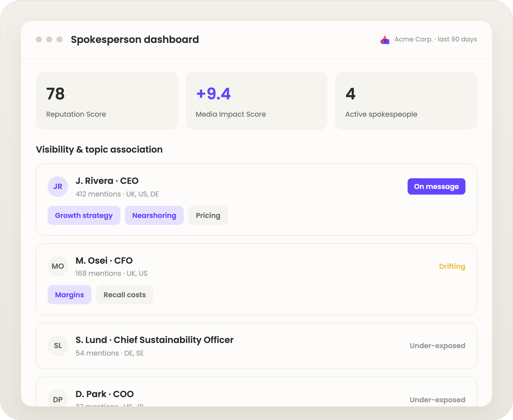Select the Margins topic tag

coord(69,295)
